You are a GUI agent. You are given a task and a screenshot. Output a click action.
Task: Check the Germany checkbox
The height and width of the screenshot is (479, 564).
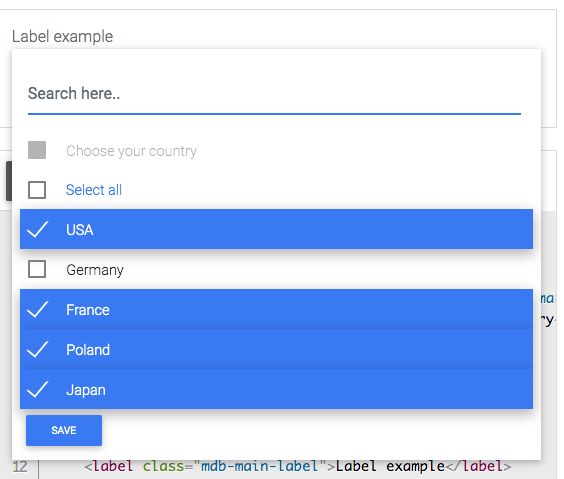[37, 269]
